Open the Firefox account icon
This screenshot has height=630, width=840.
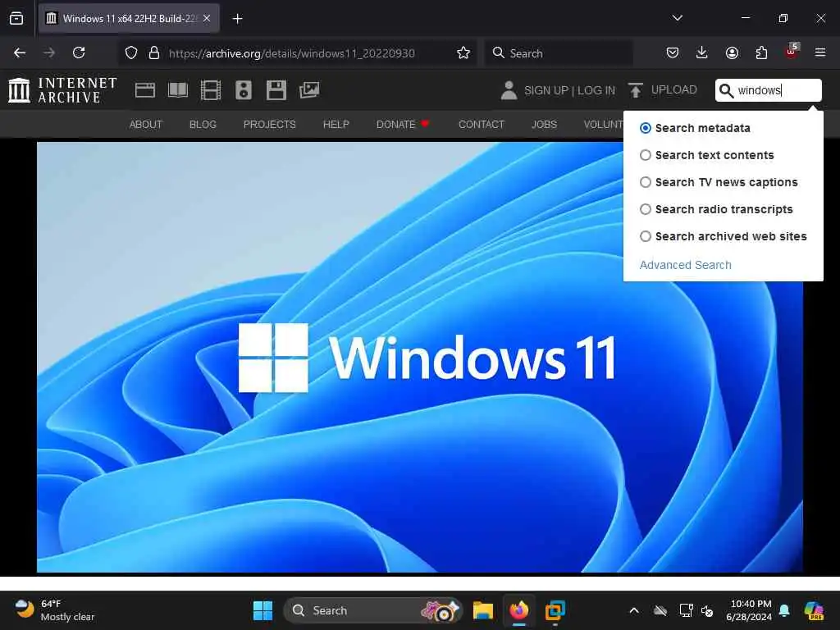732,52
